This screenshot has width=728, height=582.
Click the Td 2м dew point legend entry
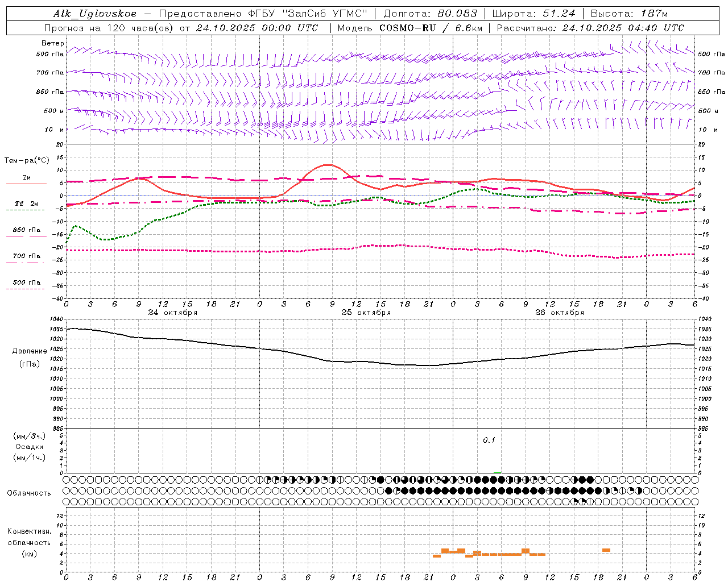(x=27, y=203)
